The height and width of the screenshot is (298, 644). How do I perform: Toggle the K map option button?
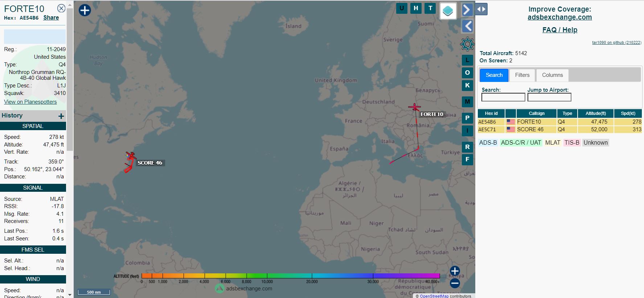(x=467, y=86)
